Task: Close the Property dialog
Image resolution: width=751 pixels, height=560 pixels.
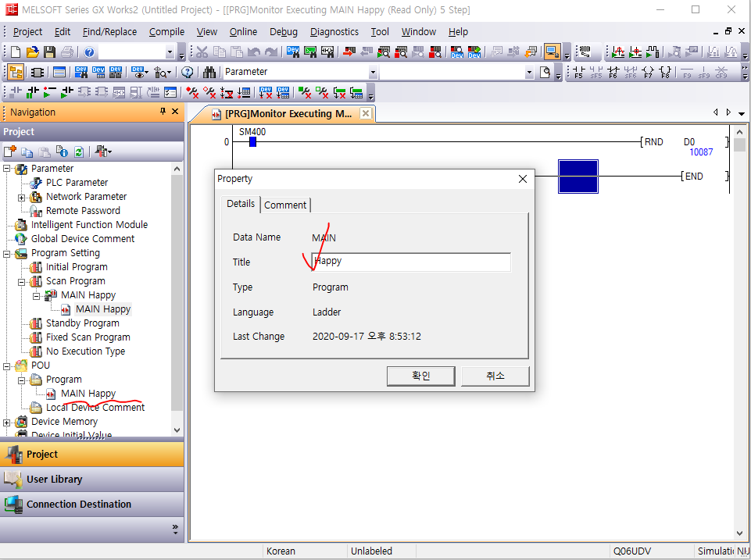Action: (523, 179)
